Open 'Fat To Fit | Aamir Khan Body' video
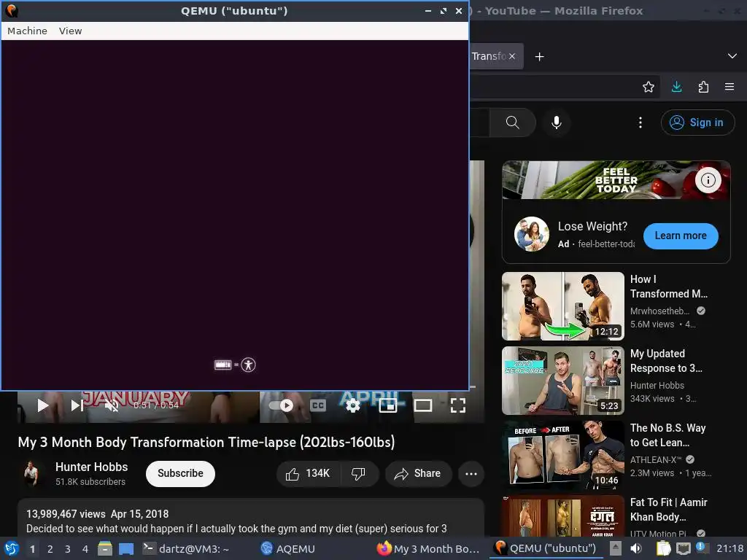The image size is (747, 560). click(669, 510)
